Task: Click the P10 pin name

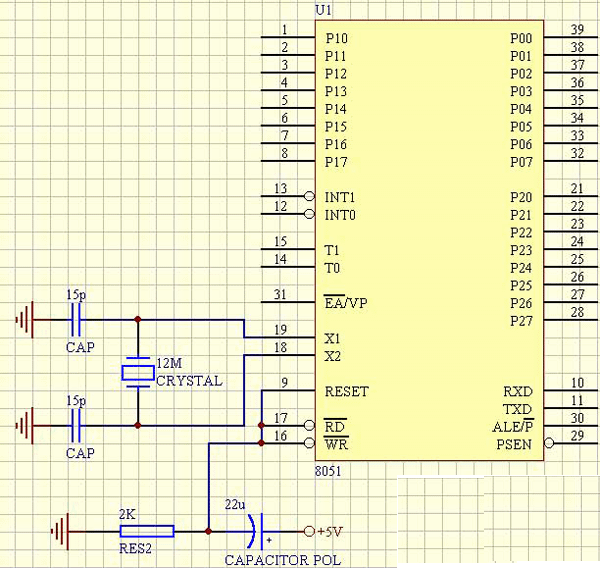Action: pos(336,38)
